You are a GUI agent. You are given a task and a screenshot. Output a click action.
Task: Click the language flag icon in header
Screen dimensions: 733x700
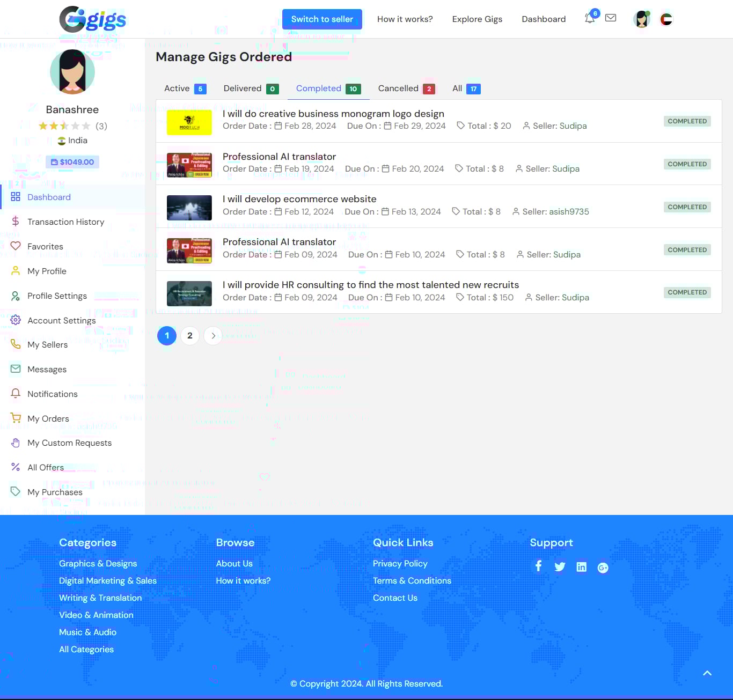pyautogui.click(x=666, y=19)
